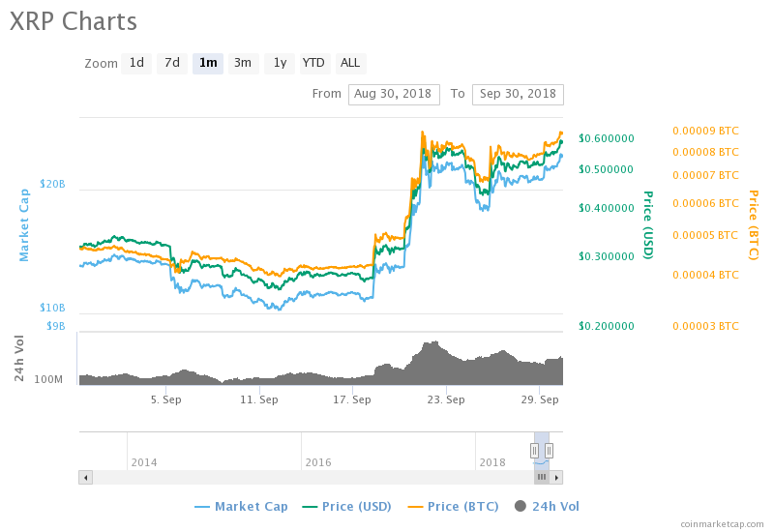774x532 pixels.
Task: Click the $0.200000 price axis label
Action: 607,326
